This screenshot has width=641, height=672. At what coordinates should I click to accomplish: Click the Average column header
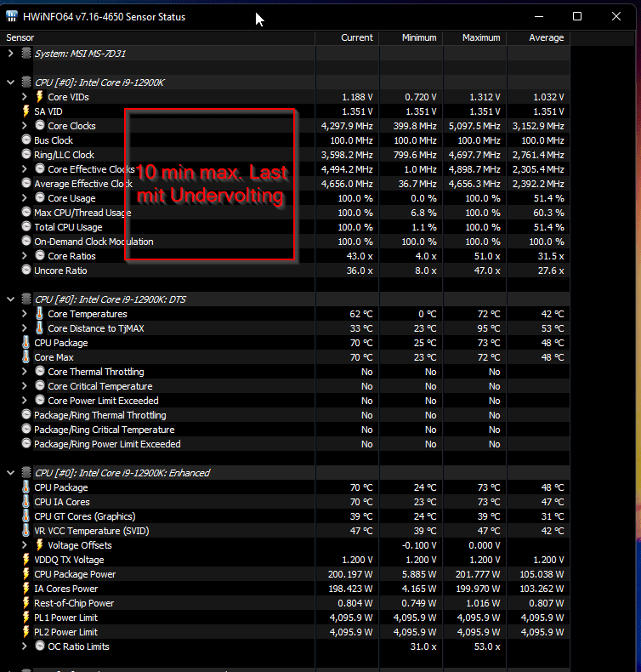coord(538,37)
